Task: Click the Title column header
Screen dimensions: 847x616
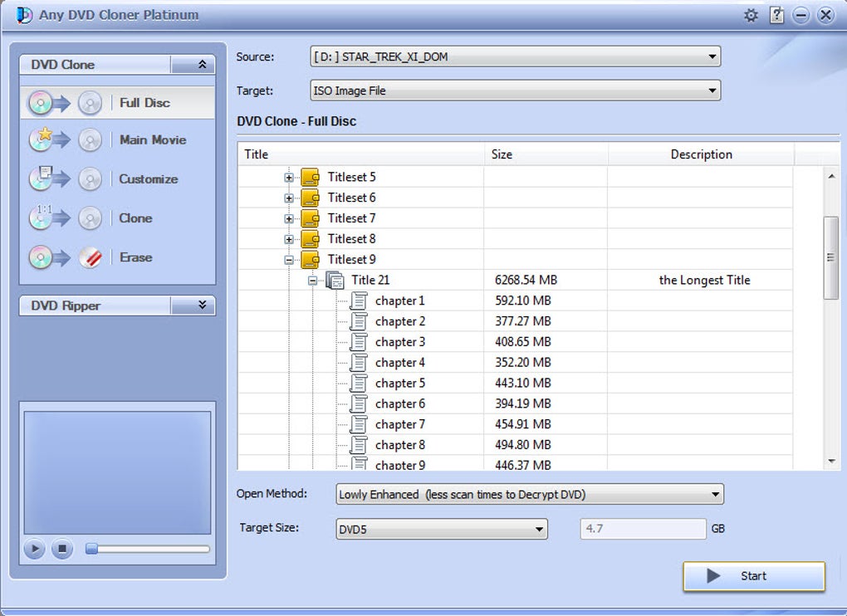Action: click(x=361, y=154)
